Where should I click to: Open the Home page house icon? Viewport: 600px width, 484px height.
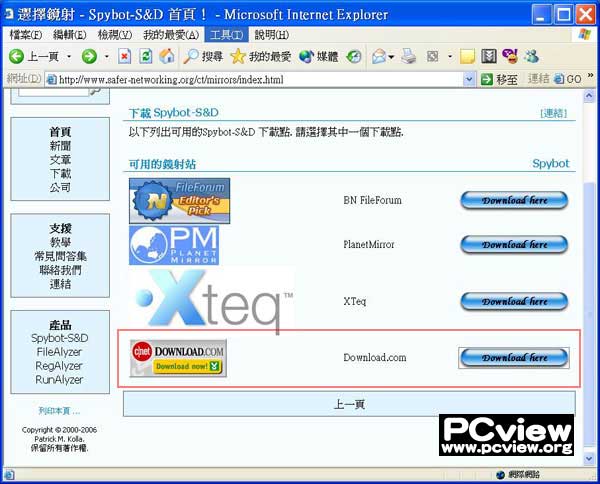(167, 56)
